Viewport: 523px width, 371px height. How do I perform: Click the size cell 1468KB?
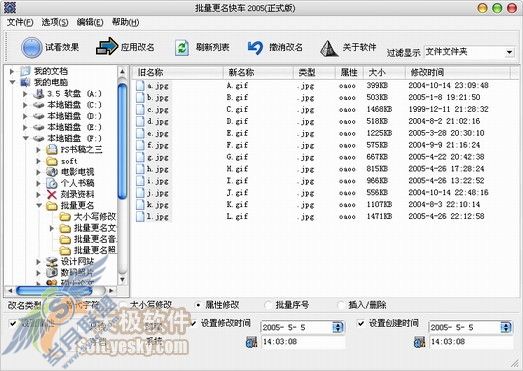(x=379, y=109)
